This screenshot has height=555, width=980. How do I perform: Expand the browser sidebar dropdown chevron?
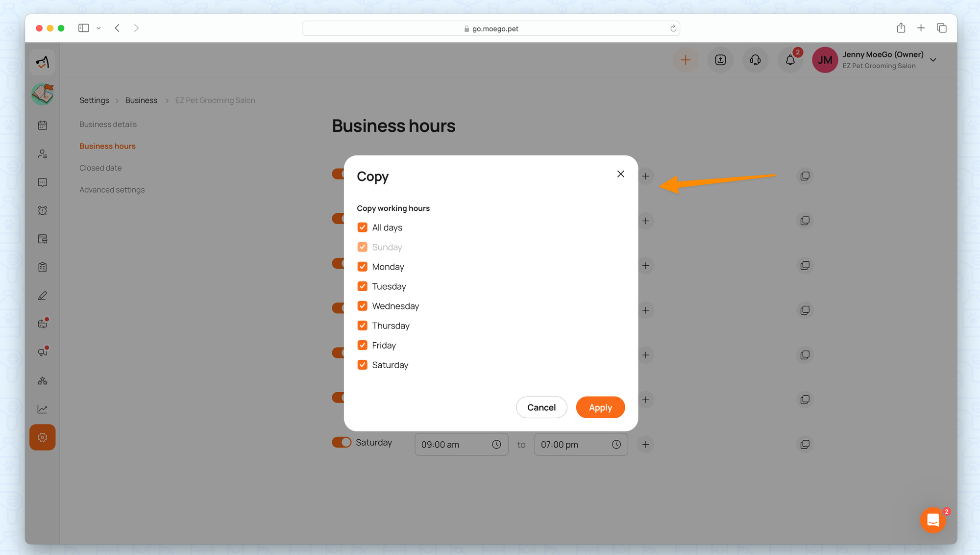[x=98, y=28]
